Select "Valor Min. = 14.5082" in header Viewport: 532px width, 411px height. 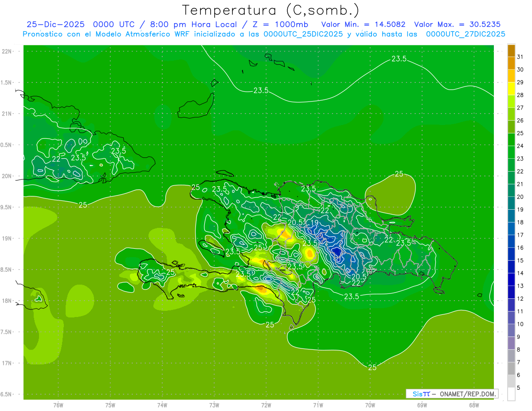[x=364, y=24]
